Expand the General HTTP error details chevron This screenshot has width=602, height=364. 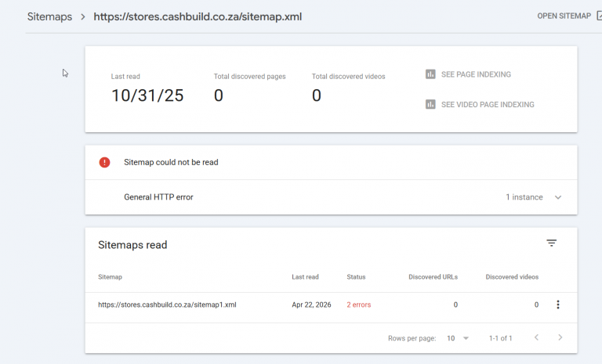click(558, 197)
